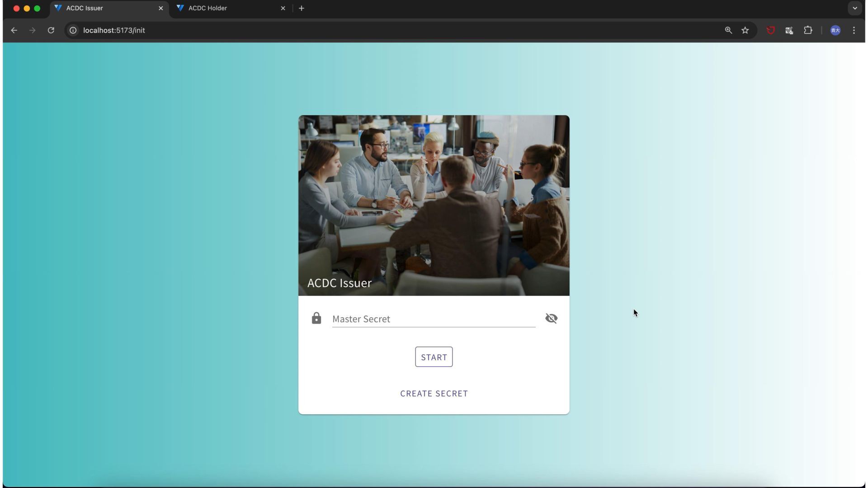The height and width of the screenshot is (488, 868).
Task: Click the lock icon beside Master Secret
Action: [316, 319]
